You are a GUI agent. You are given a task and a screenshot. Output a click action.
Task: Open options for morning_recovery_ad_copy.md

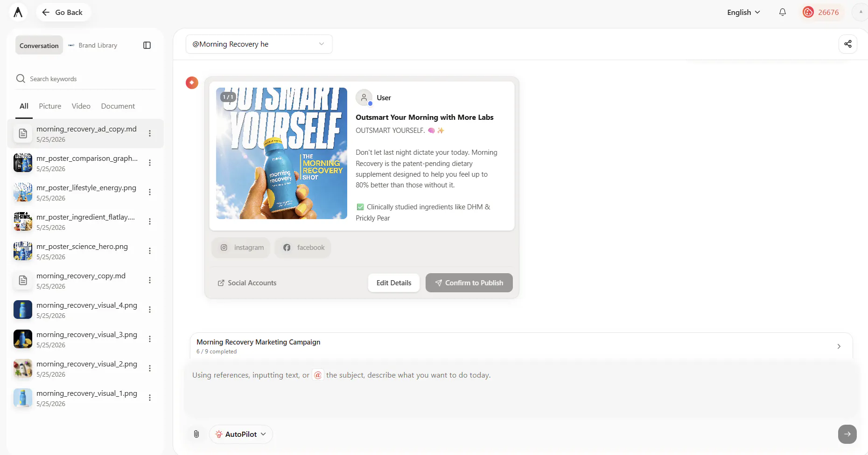[150, 133]
